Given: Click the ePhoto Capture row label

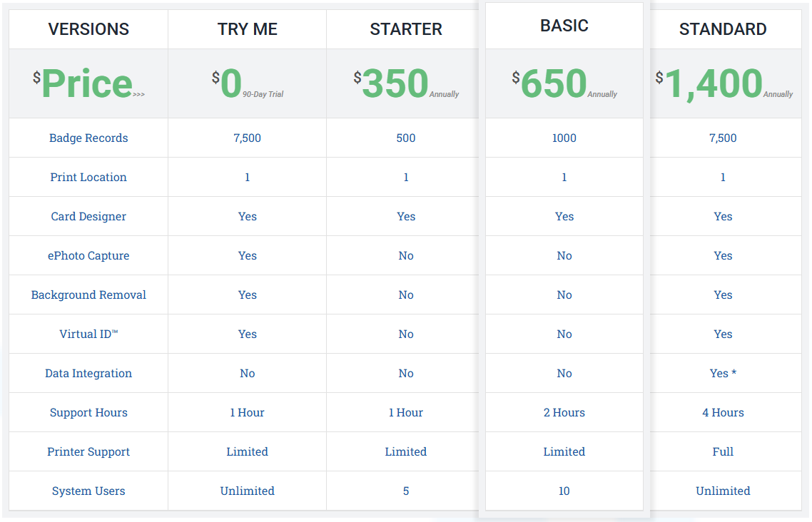Looking at the screenshot, I should (x=88, y=256).
